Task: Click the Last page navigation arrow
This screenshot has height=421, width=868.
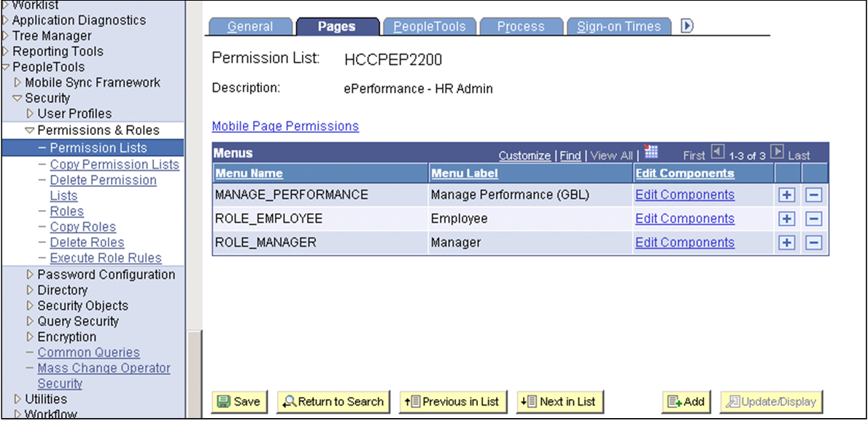Action: [777, 154]
